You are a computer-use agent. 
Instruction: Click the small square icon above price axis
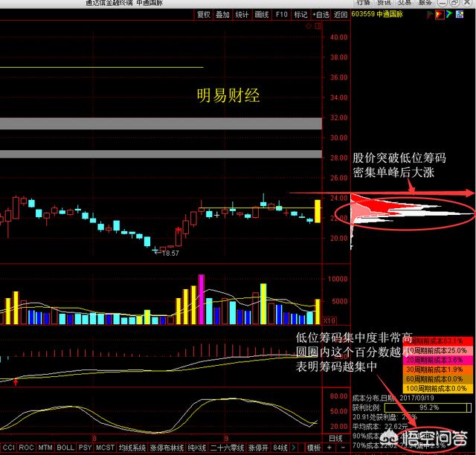pos(318,26)
